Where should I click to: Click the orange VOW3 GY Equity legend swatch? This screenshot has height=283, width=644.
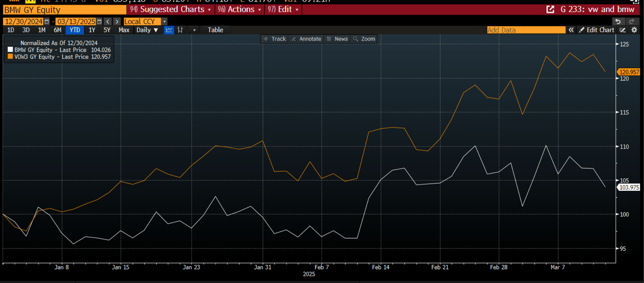pyautogui.click(x=10, y=57)
